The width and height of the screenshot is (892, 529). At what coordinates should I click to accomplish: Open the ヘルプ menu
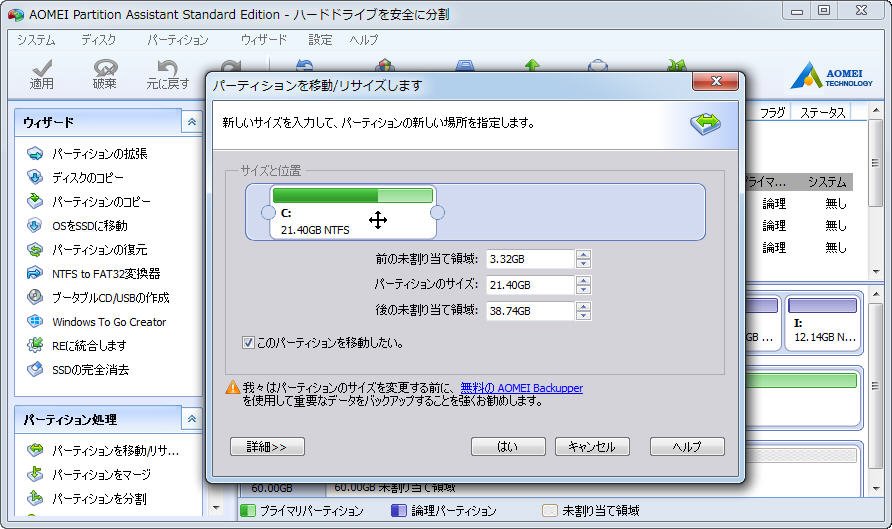tap(364, 40)
